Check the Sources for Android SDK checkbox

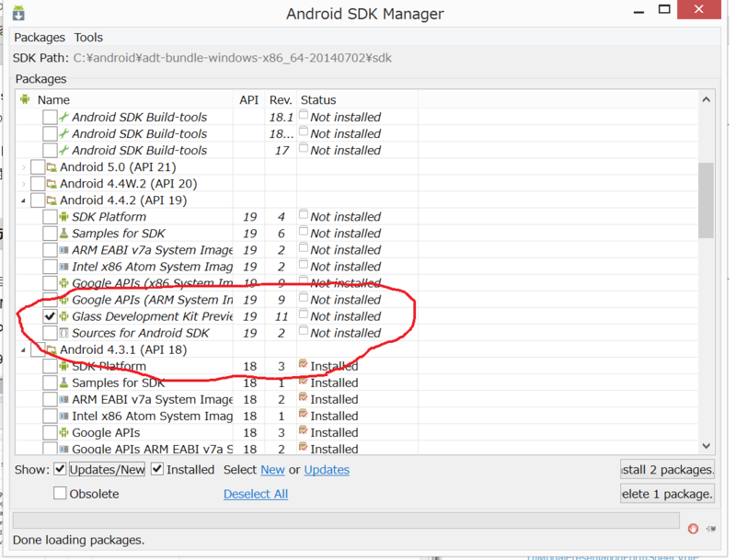50,333
